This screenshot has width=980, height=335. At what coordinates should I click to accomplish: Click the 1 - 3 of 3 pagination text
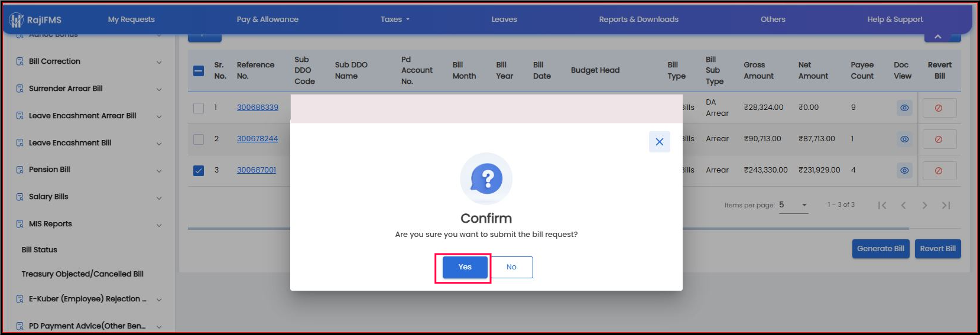pos(841,204)
